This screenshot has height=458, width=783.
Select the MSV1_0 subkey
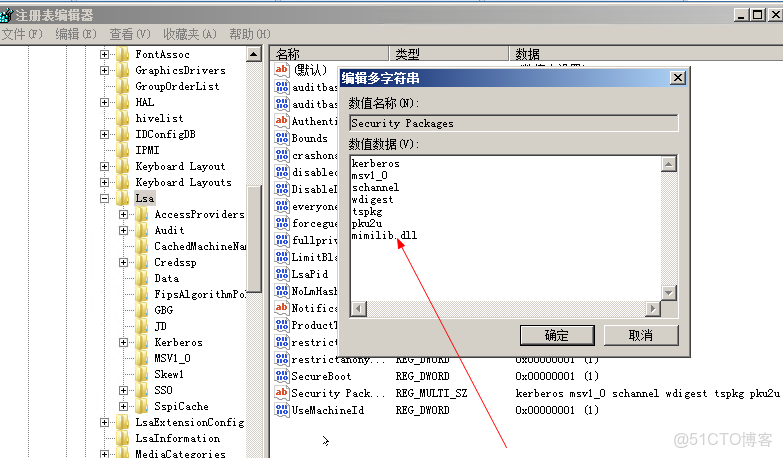point(172,358)
